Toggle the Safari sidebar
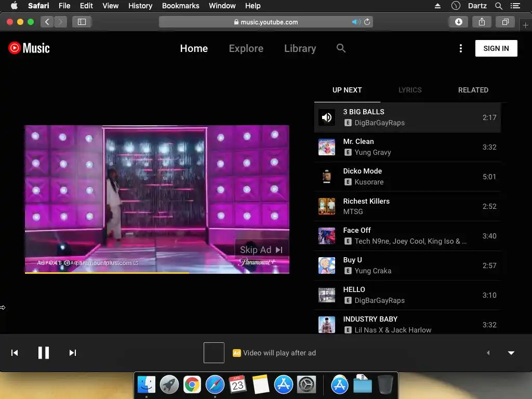This screenshot has height=399, width=532. [82, 22]
